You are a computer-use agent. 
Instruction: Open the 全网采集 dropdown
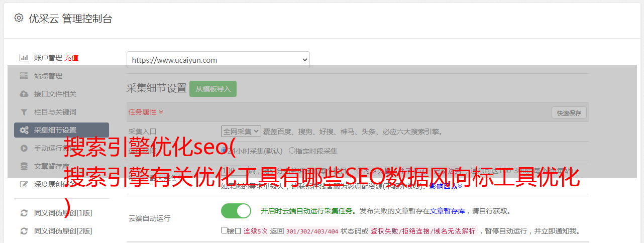[241, 132]
